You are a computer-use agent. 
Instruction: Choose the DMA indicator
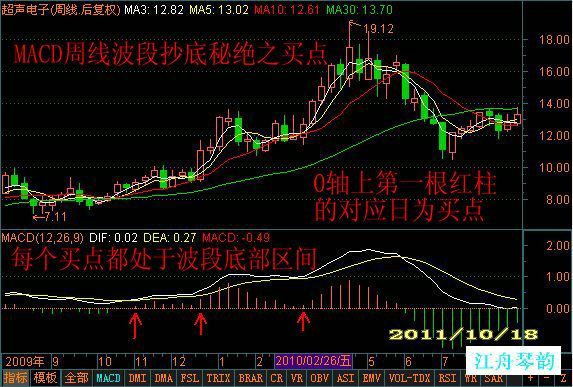pos(163,377)
